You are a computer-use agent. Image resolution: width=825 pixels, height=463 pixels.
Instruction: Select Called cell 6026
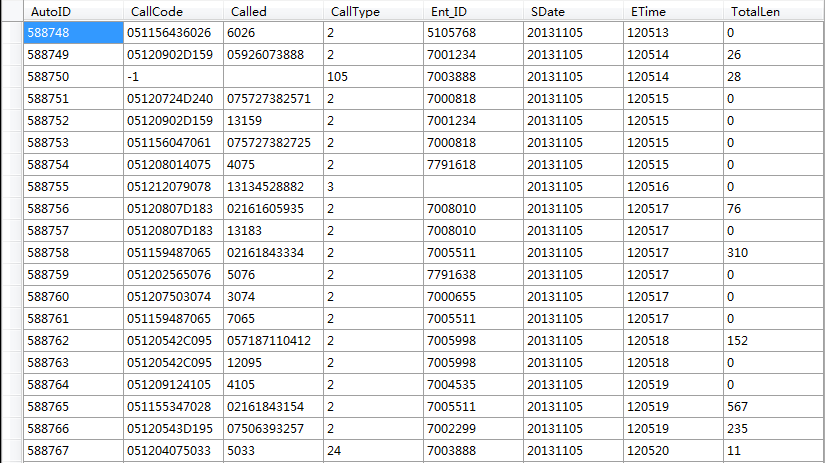273,33
